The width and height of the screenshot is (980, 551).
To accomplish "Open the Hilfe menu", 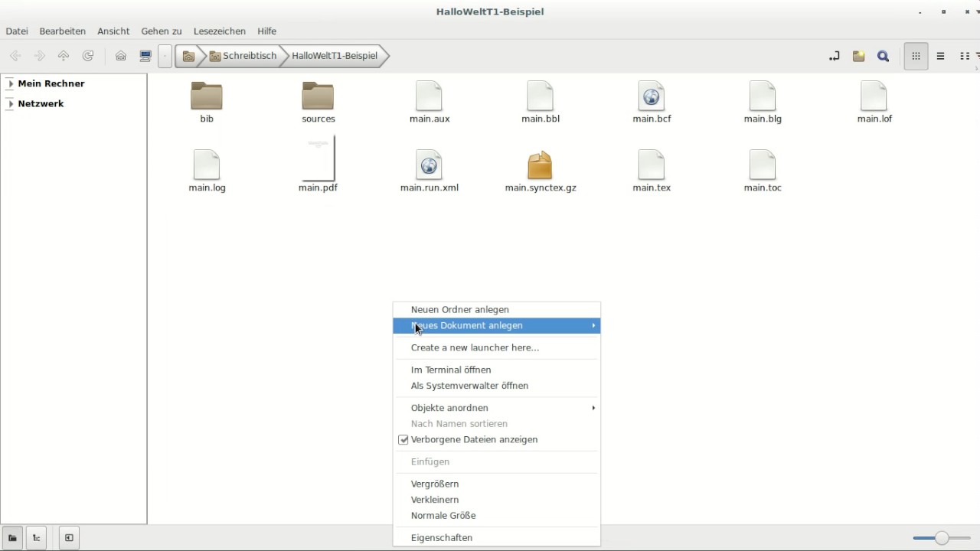I will 267,31.
